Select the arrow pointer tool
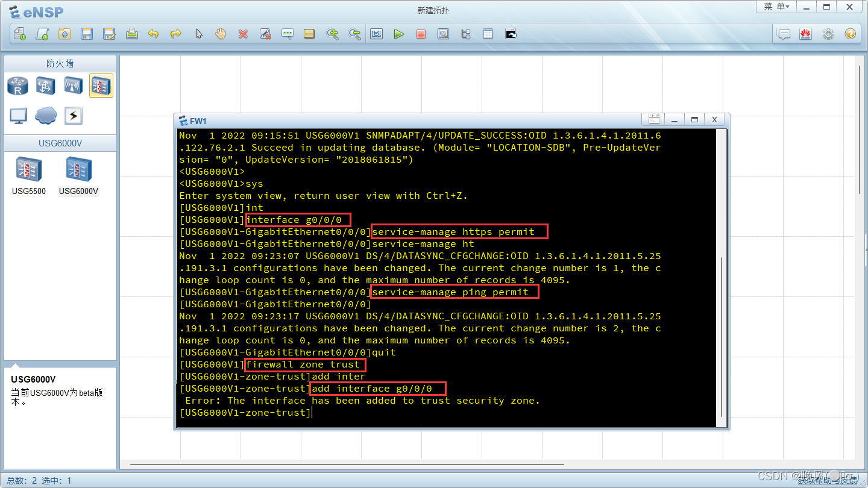The image size is (868, 488). [x=198, y=34]
